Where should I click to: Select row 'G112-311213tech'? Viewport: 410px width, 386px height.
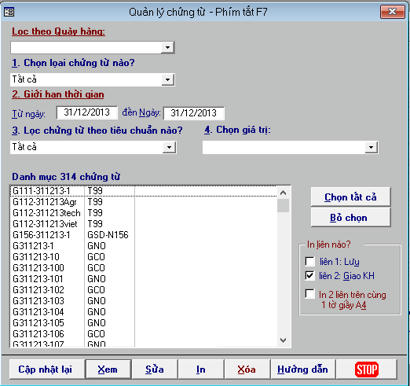144,213
